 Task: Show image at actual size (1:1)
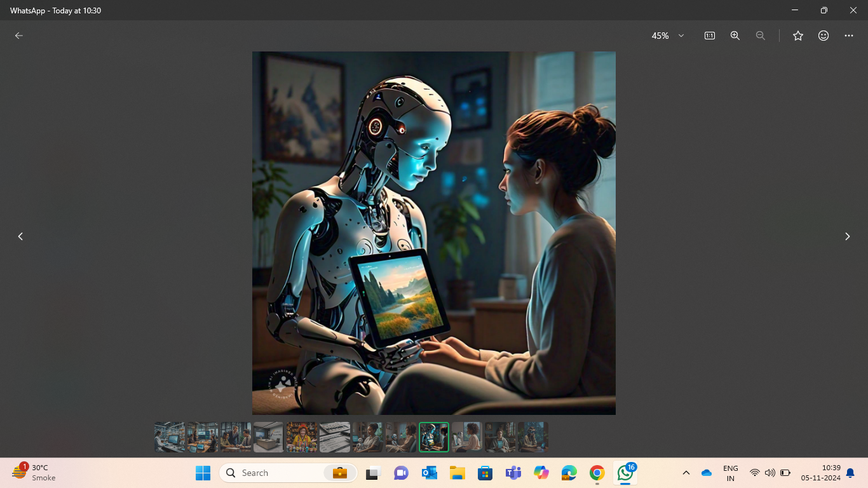tap(710, 36)
